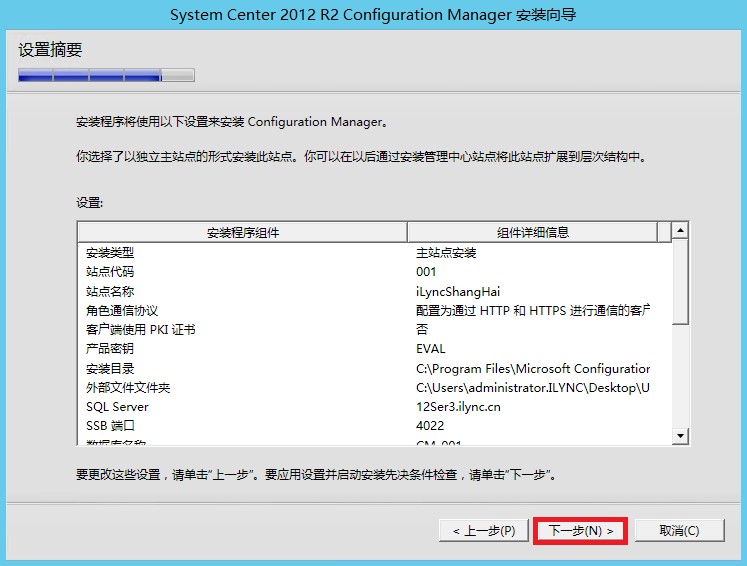The width and height of the screenshot is (747, 566).
Task: Click the 下一步(N) button
Action: [580, 530]
